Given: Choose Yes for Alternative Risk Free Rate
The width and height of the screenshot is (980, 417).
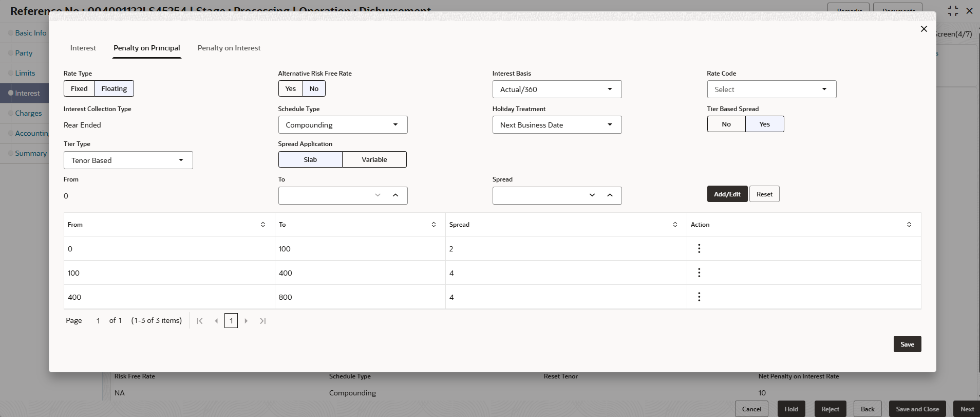Looking at the screenshot, I should click(291, 88).
